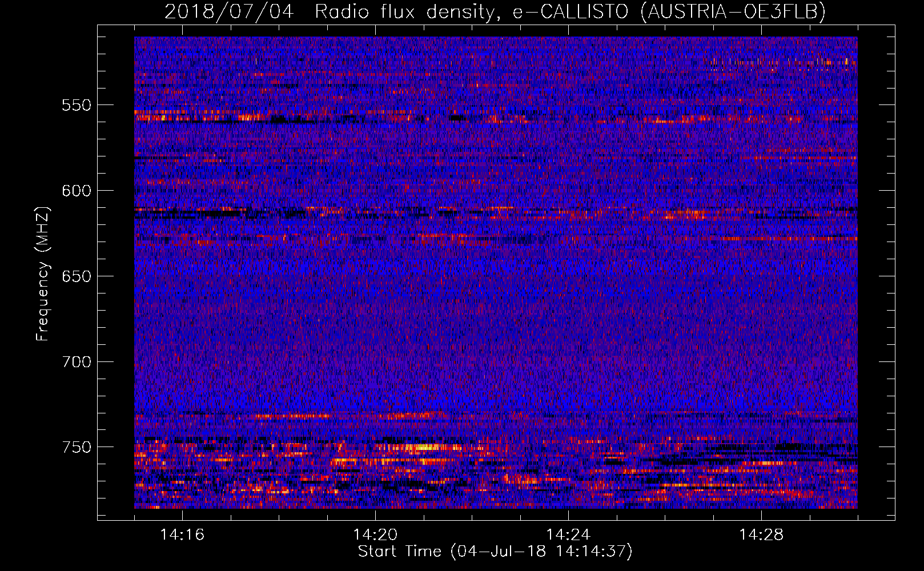Click the 700 frequency tick label
The image size is (924, 571).
pos(77,362)
